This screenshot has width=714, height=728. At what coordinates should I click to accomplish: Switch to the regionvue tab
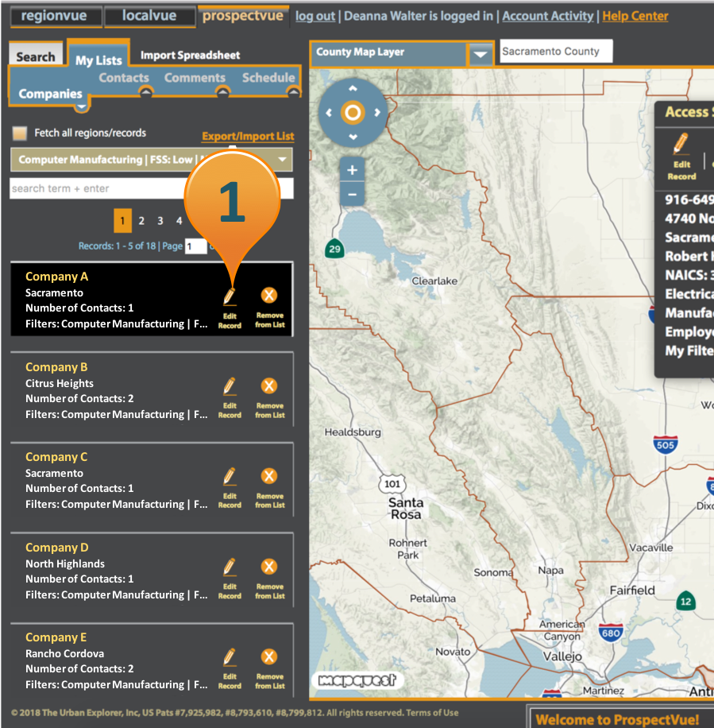55,16
